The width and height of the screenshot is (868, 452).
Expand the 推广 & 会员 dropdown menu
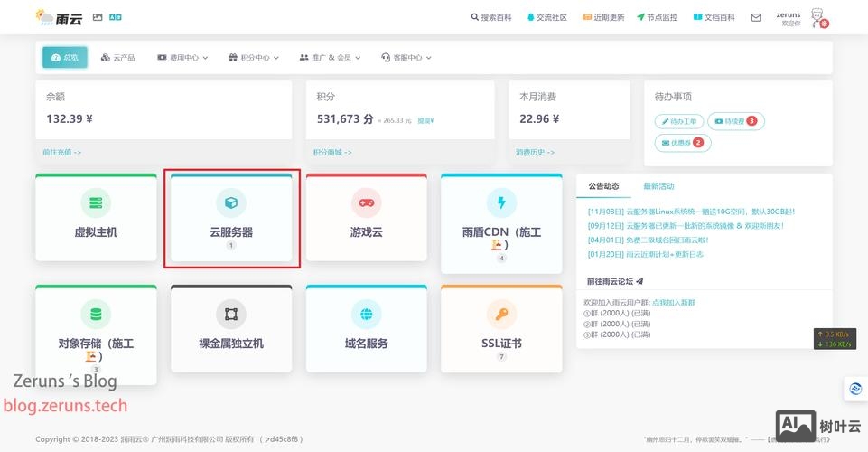pos(330,57)
